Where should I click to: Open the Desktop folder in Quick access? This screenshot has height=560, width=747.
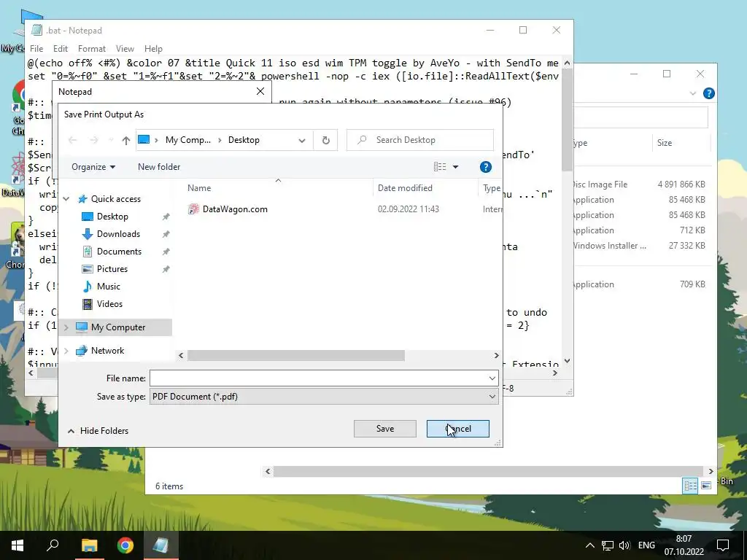(112, 217)
